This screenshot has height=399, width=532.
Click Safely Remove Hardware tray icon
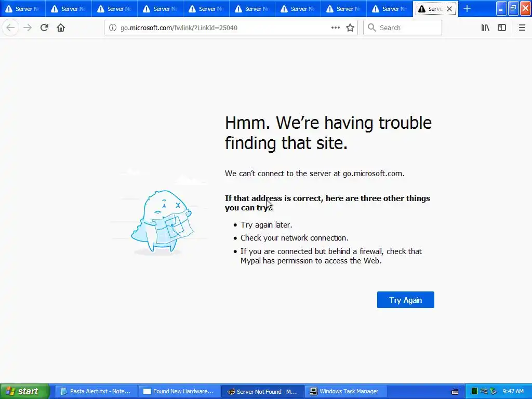tap(494, 391)
